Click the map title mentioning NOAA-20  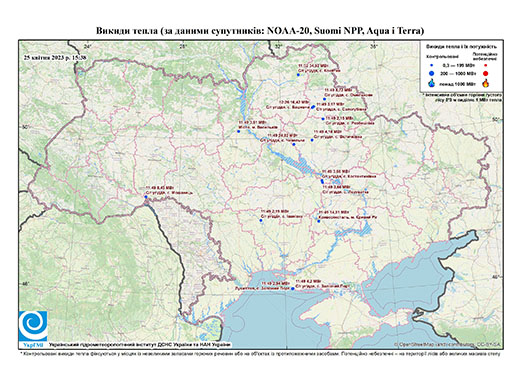[x=260, y=31]
